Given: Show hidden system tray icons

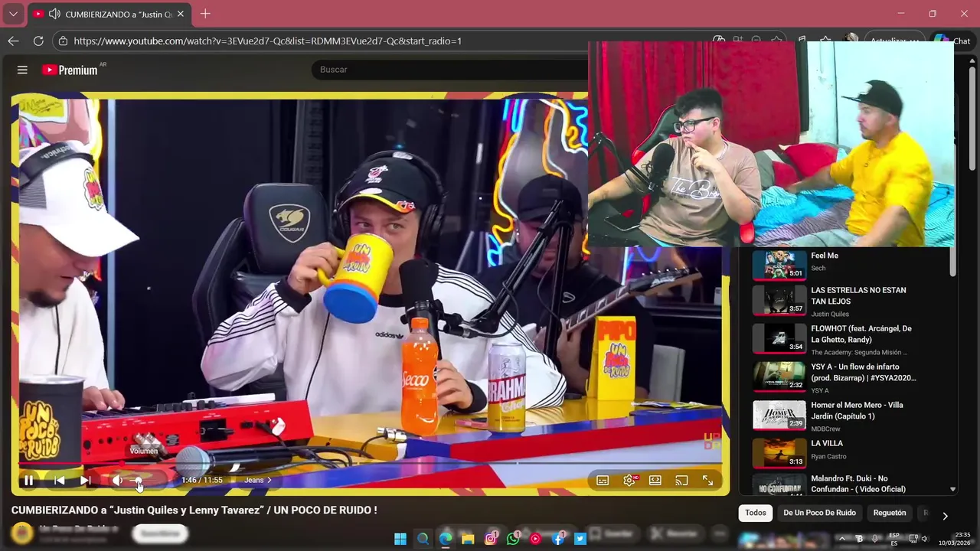Looking at the screenshot, I should pyautogui.click(x=841, y=539).
